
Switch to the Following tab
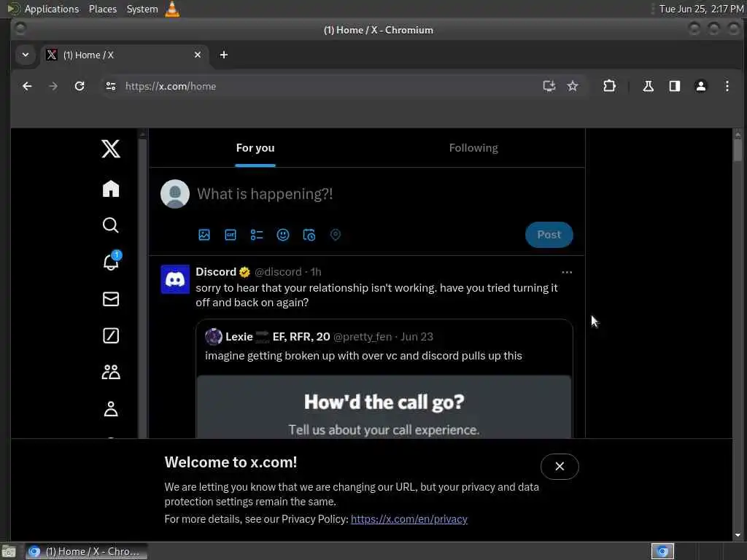[x=473, y=148]
